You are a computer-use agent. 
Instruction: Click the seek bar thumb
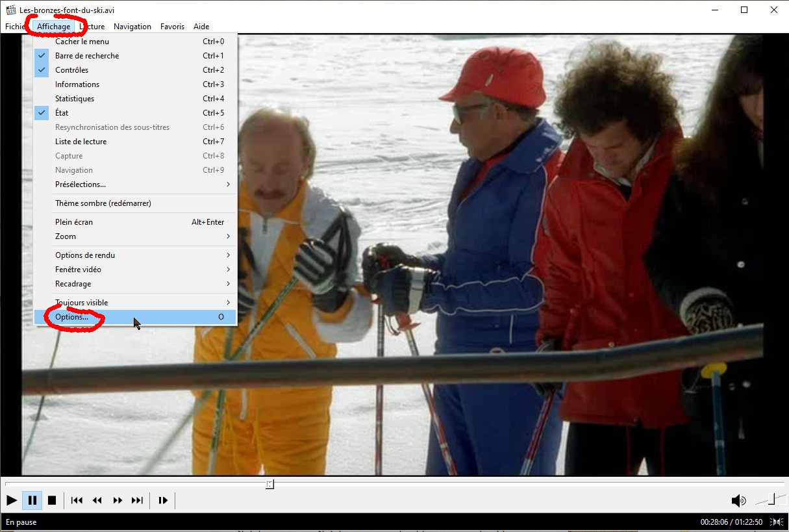tap(269, 484)
